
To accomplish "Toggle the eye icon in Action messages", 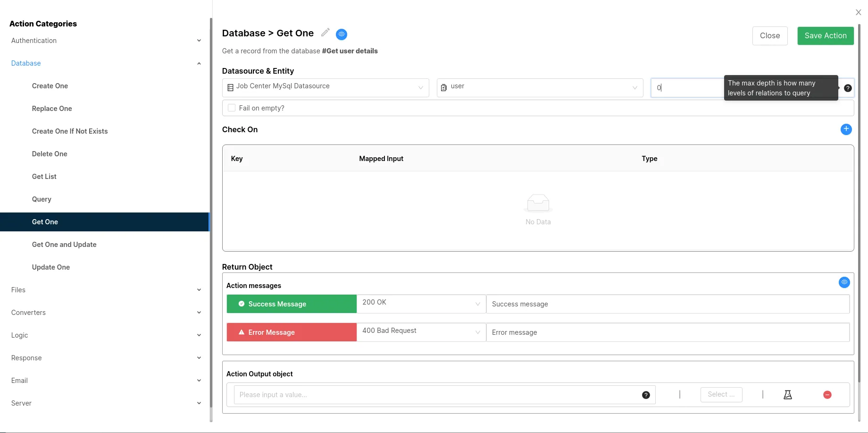I will coord(844,282).
